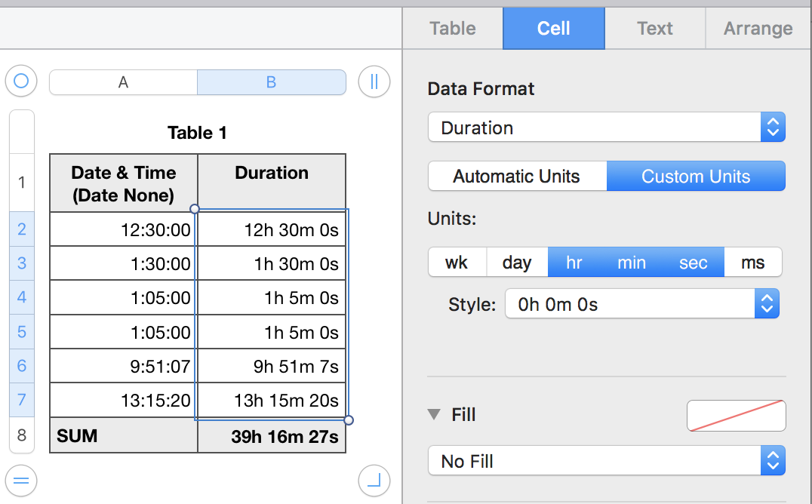Image resolution: width=812 pixels, height=504 pixels.
Task: Click the add-column handle with vertical bars
Action: tap(374, 81)
